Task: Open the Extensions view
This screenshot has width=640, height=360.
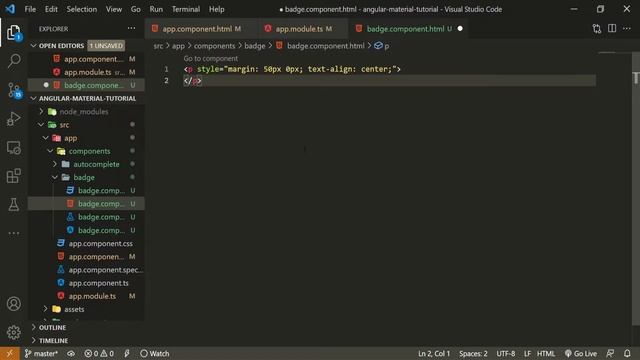Action: tap(13, 176)
